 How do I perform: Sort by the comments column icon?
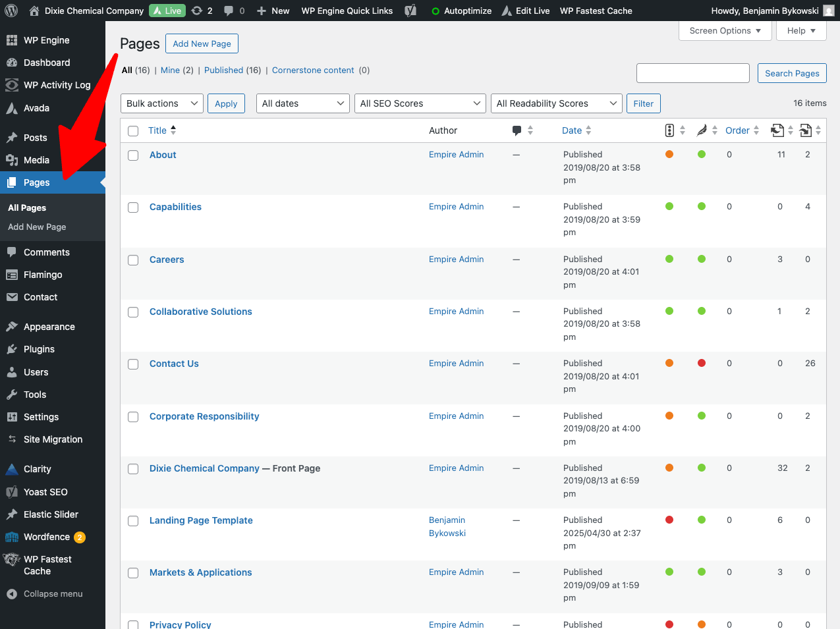pos(517,130)
